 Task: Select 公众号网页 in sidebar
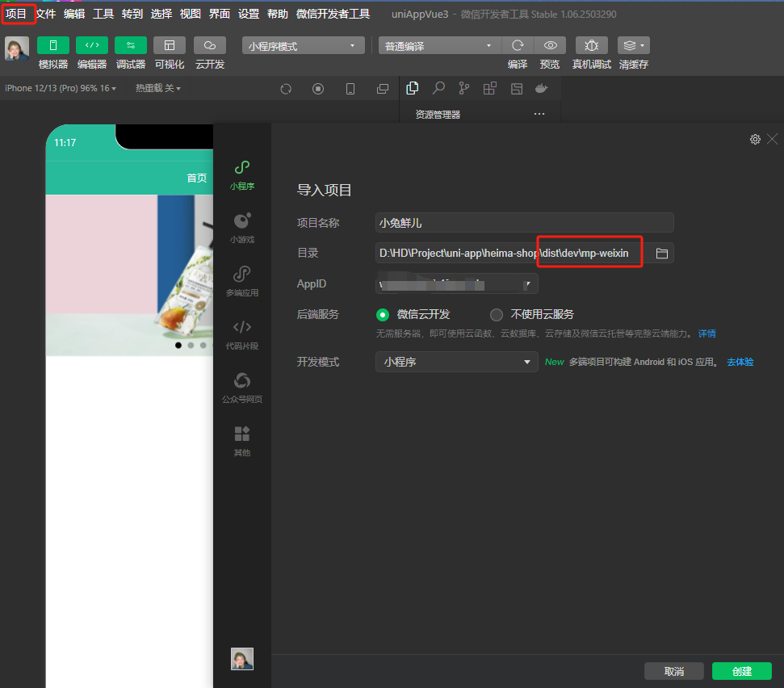point(242,388)
